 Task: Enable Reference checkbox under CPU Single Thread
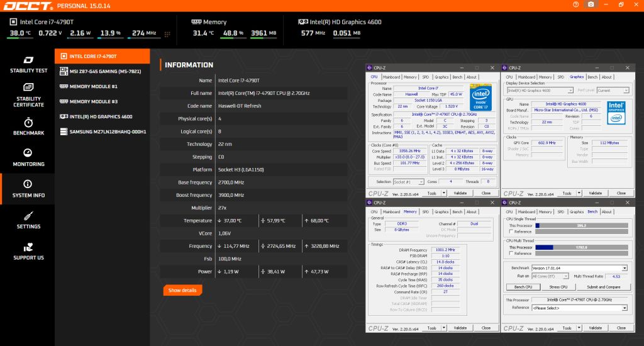(x=511, y=232)
